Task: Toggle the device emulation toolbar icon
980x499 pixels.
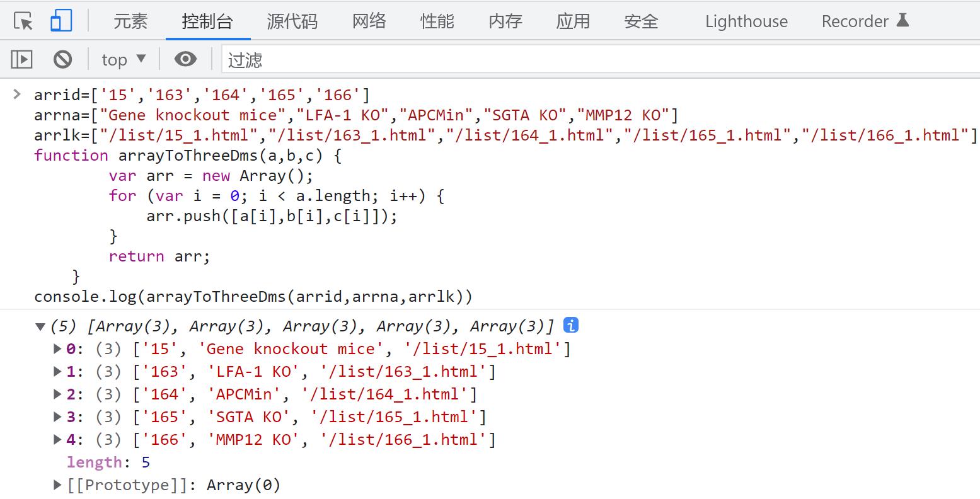Action: [x=60, y=20]
